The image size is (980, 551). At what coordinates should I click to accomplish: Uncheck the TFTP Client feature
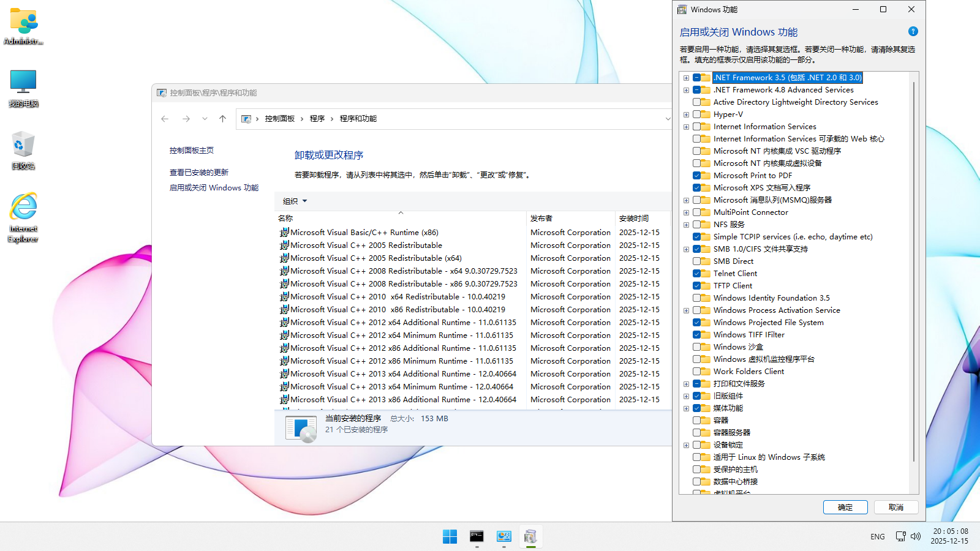point(696,286)
